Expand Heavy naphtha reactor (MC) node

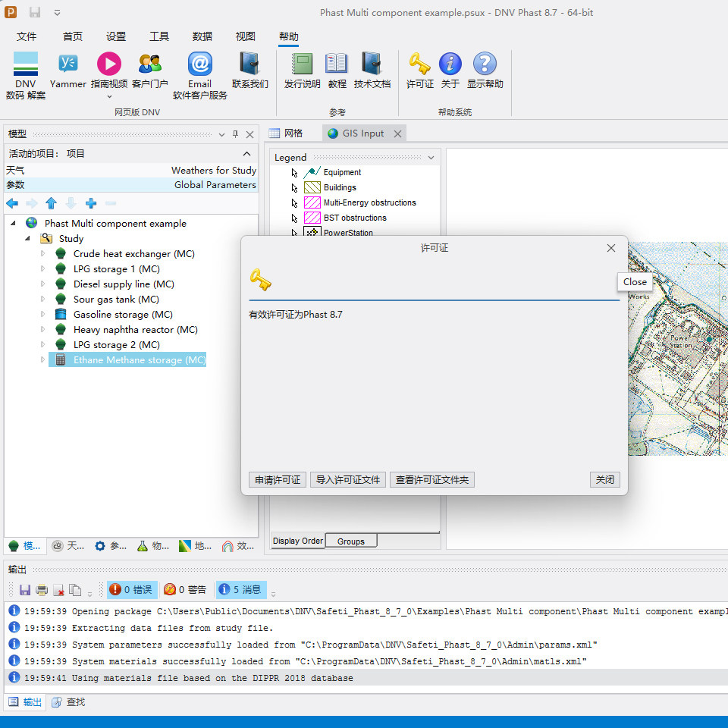point(42,329)
